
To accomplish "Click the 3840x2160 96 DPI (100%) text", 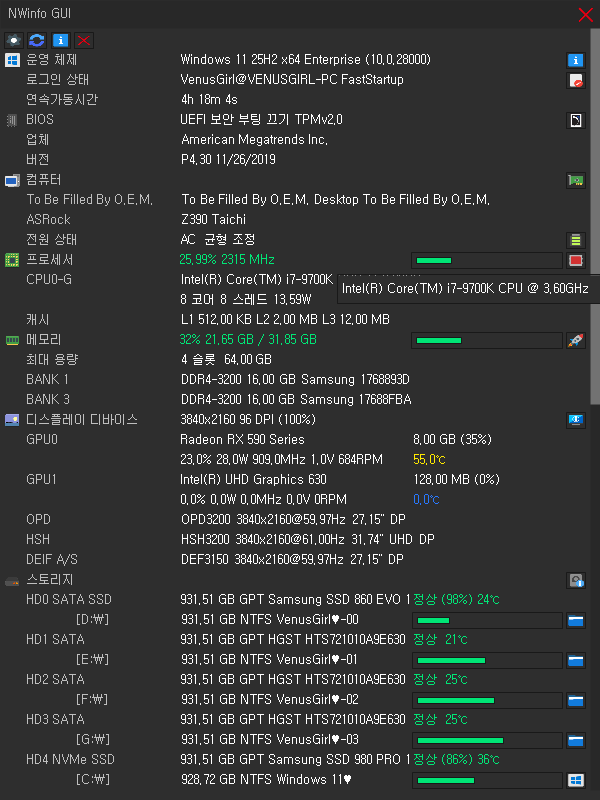I will point(248,419).
